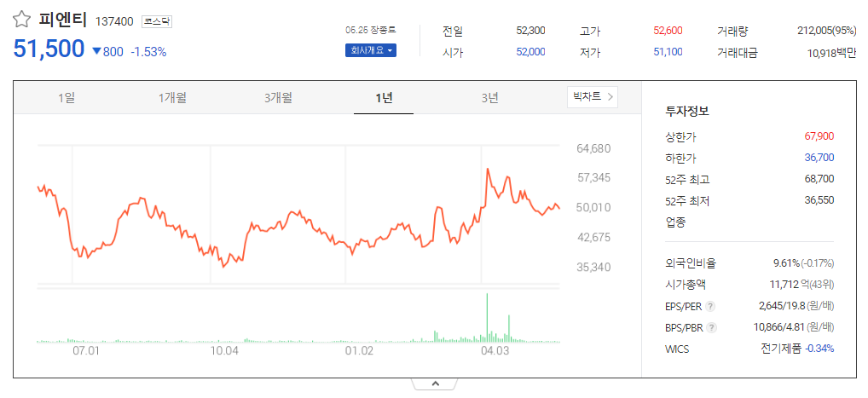The width and height of the screenshot is (868, 398).
Task: Click the 거래량 value 212,005(95%)
Action: pos(827,31)
